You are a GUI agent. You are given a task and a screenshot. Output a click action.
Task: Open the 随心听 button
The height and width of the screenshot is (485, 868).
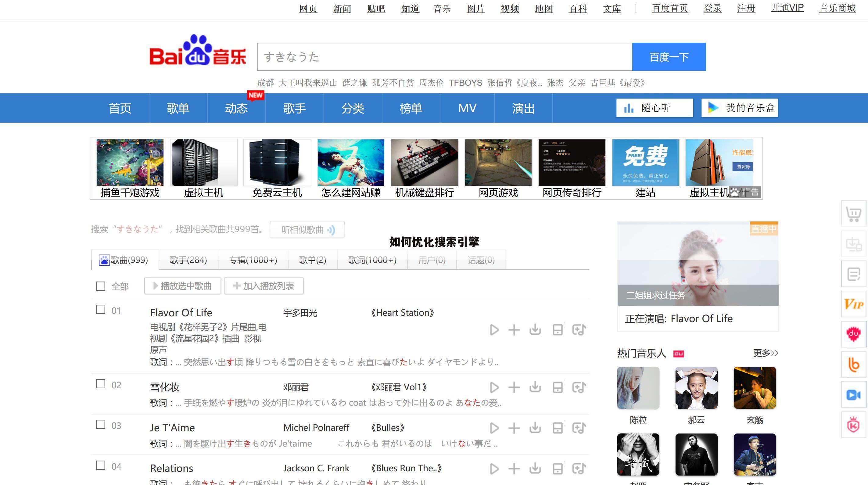pyautogui.click(x=655, y=108)
